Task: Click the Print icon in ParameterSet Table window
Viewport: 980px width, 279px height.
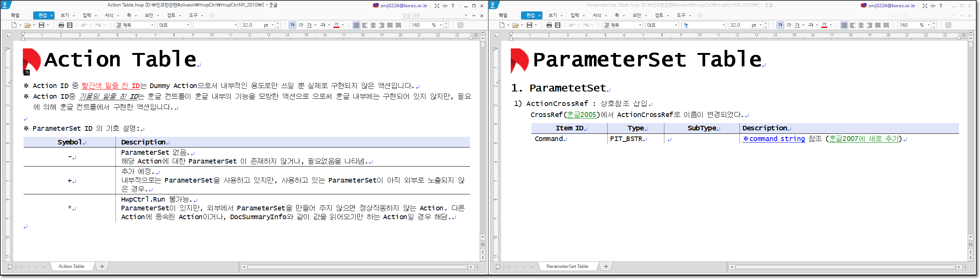Action: pyautogui.click(x=549, y=25)
